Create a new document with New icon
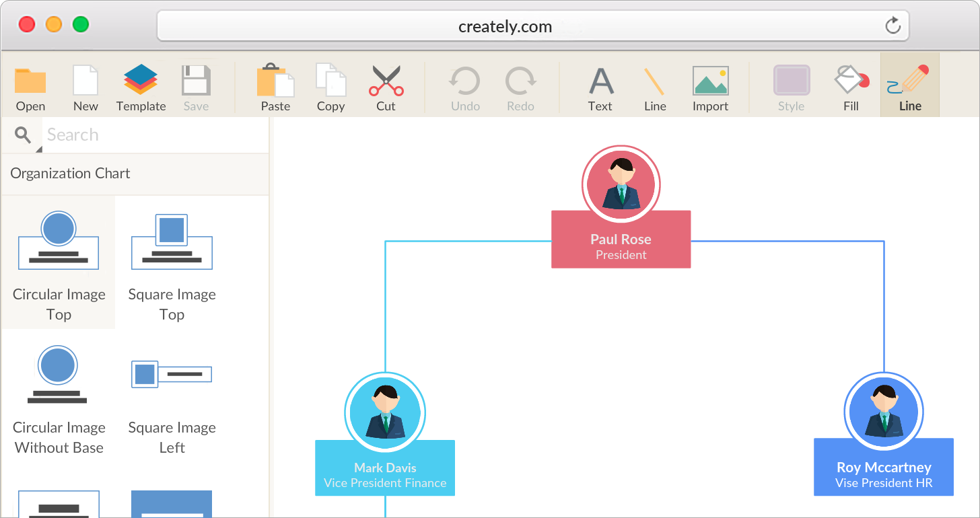The image size is (980, 518). click(85, 81)
